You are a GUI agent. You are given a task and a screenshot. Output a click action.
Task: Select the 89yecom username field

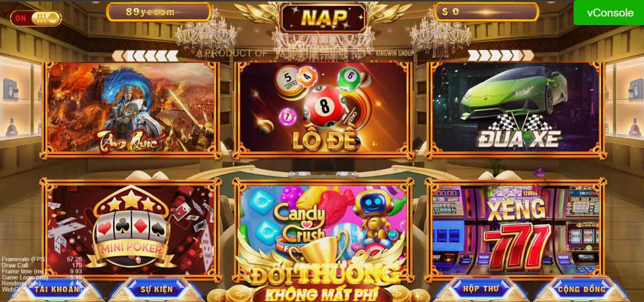tap(159, 12)
